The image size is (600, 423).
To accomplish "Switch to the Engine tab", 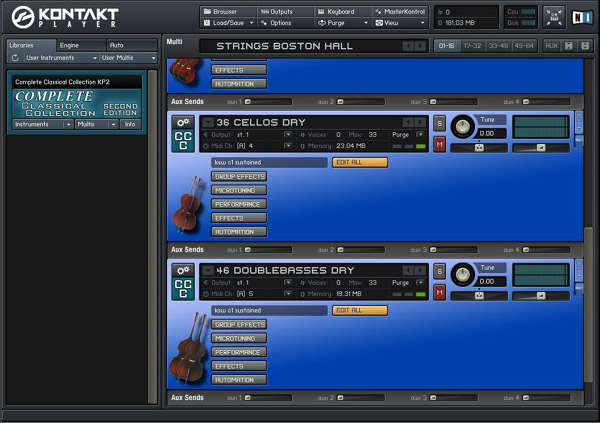I will (81, 45).
